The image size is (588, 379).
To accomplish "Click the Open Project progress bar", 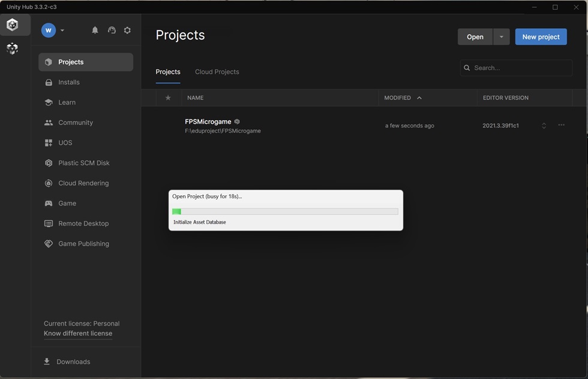I will pos(285,211).
